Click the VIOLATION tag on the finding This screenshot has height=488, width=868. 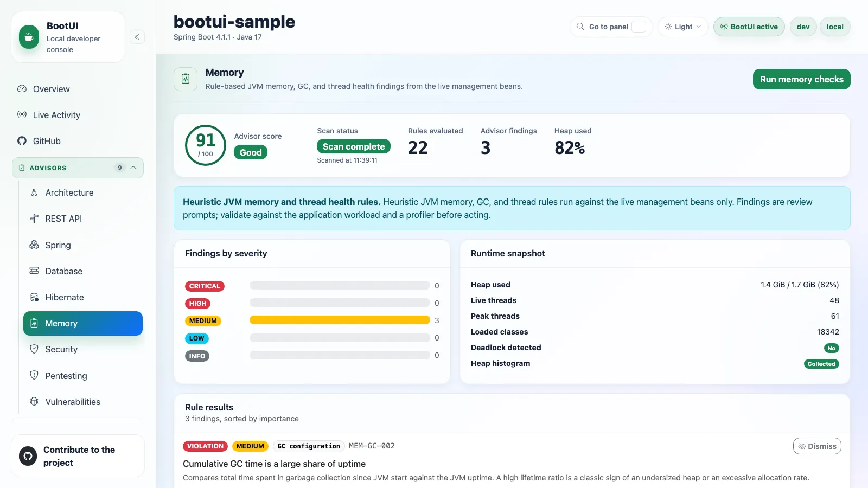[x=205, y=446]
